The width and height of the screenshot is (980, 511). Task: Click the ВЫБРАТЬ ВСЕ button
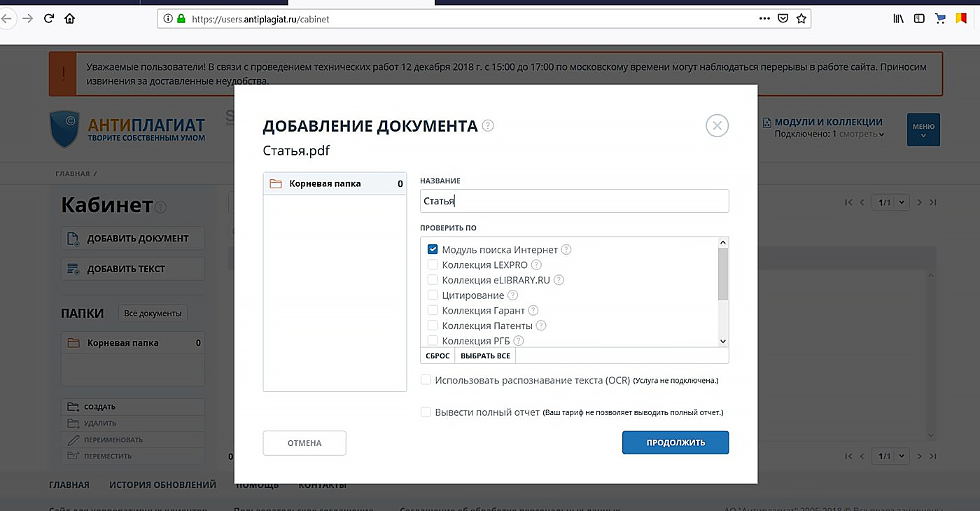point(485,356)
